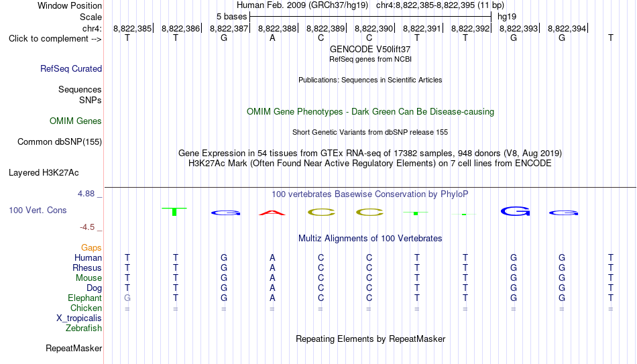The image size is (637, 364).
Task: Click the SNPs track label
Action: pos(91,100)
